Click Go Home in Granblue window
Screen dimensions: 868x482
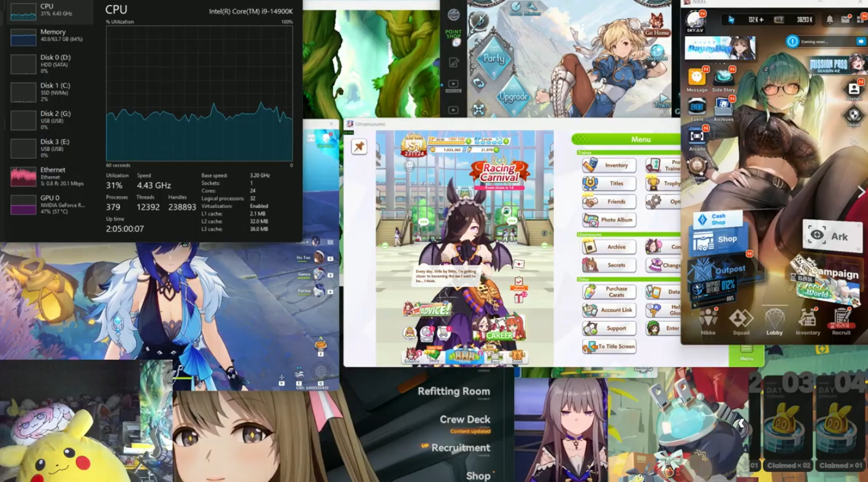point(657,25)
